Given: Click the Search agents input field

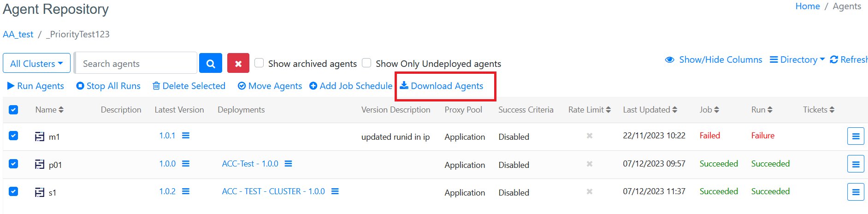Looking at the screenshot, I should click(x=136, y=64).
